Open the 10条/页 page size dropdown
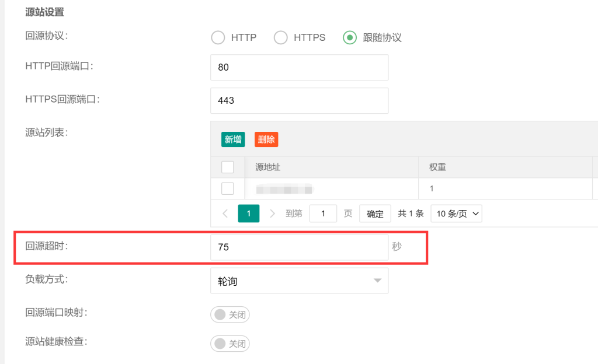This screenshot has width=598, height=364. 456,213
